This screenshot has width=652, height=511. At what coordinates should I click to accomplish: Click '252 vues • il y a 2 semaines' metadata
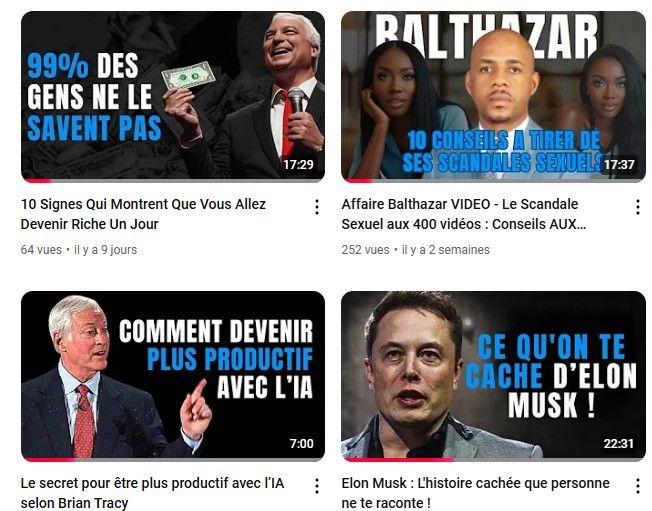415,250
